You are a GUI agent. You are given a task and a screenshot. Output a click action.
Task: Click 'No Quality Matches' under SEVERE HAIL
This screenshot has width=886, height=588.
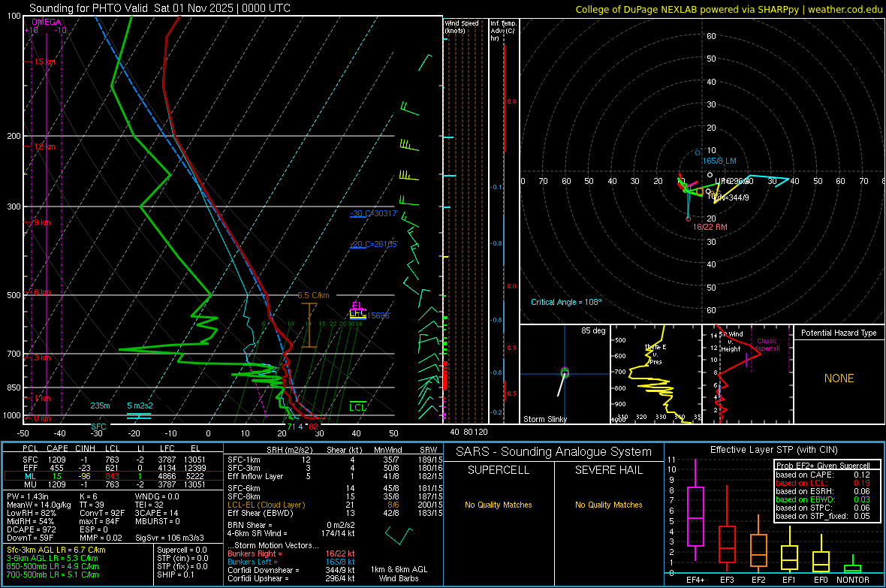coord(608,505)
